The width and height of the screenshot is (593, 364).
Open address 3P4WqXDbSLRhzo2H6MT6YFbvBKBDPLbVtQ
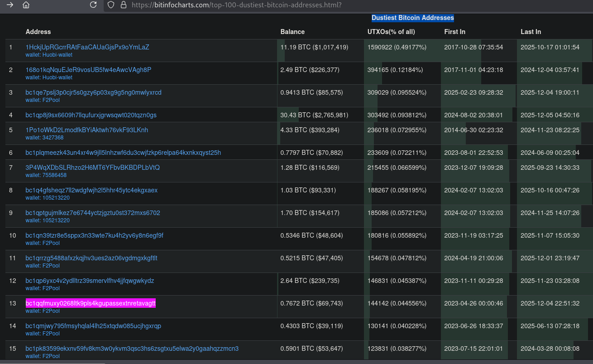93,167
